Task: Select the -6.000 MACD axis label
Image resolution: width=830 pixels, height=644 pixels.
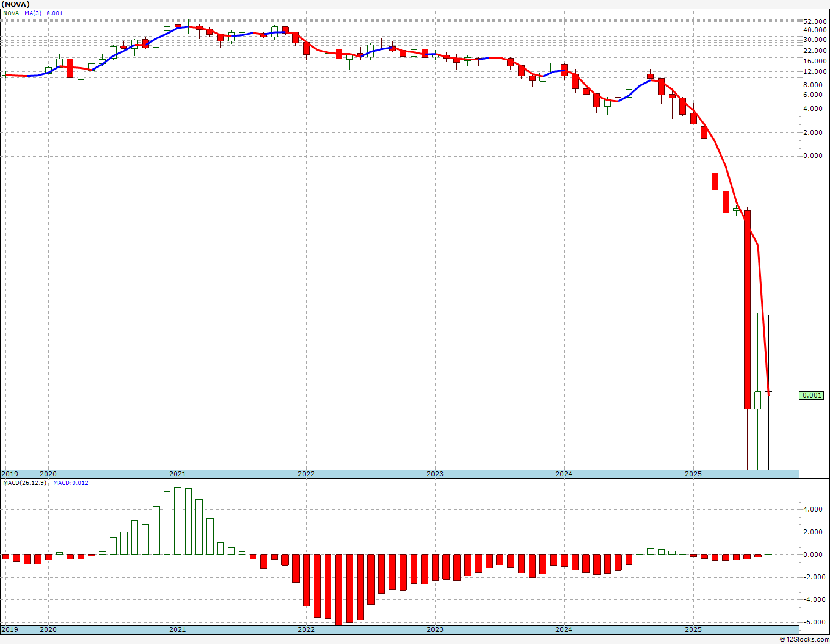Action: point(815,622)
